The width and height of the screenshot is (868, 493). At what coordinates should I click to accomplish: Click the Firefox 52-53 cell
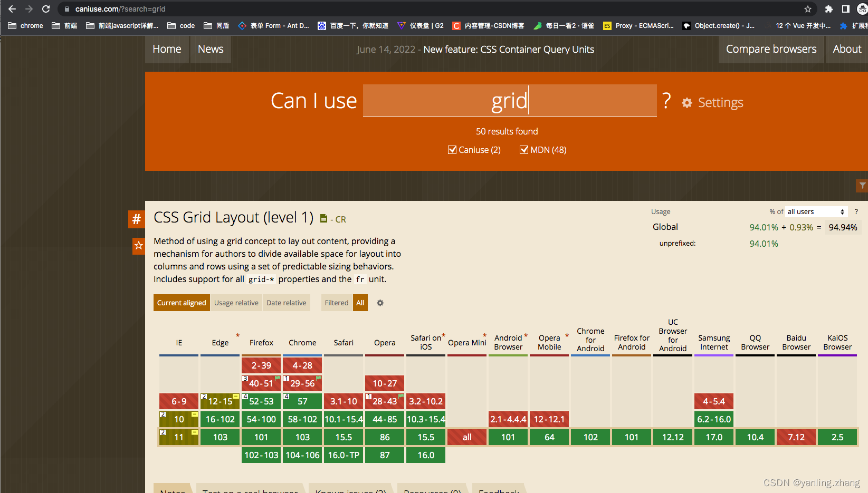coord(261,401)
